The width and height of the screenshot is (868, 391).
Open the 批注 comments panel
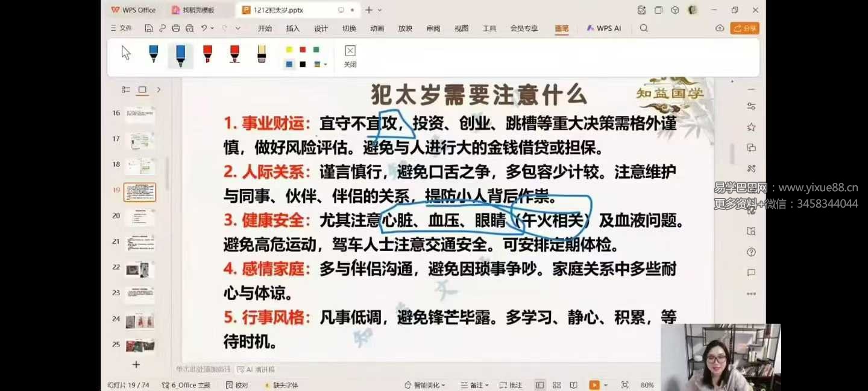tap(511, 384)
